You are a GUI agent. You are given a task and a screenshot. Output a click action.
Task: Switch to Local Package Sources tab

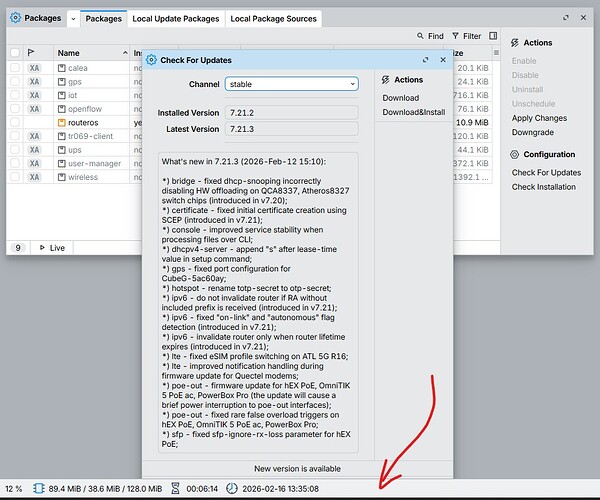click(273, 19)
